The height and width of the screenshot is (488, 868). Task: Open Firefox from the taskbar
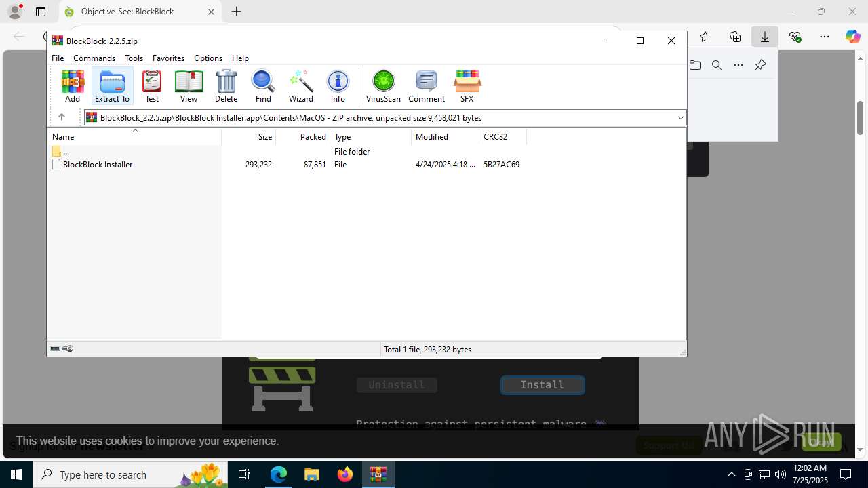[x=345, y=474]
